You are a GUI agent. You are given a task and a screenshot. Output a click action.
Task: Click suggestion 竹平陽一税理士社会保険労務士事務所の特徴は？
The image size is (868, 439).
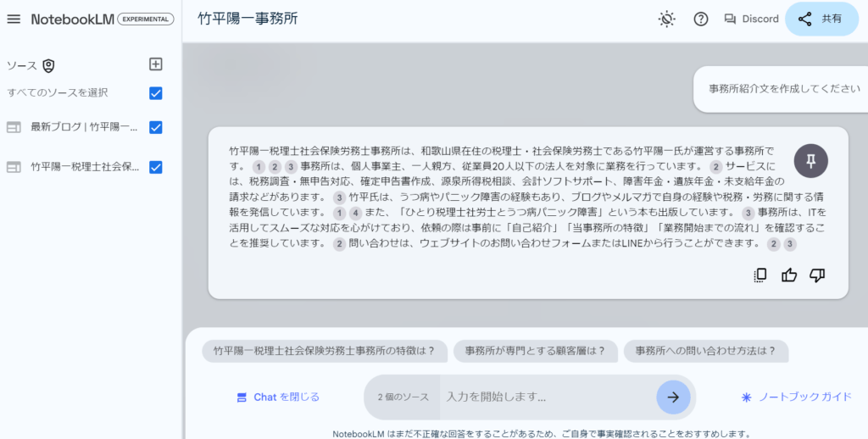click(325, 351)
